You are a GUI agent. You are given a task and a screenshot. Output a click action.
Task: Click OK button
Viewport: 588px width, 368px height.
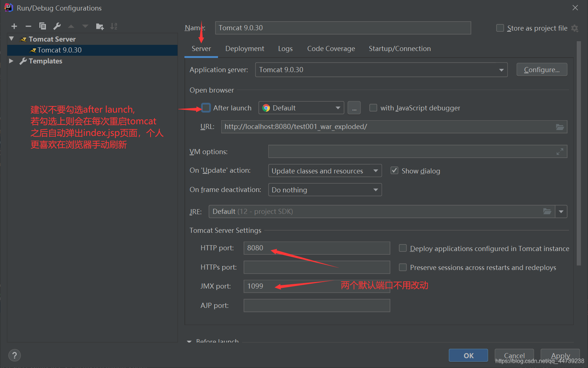point(468,355)
